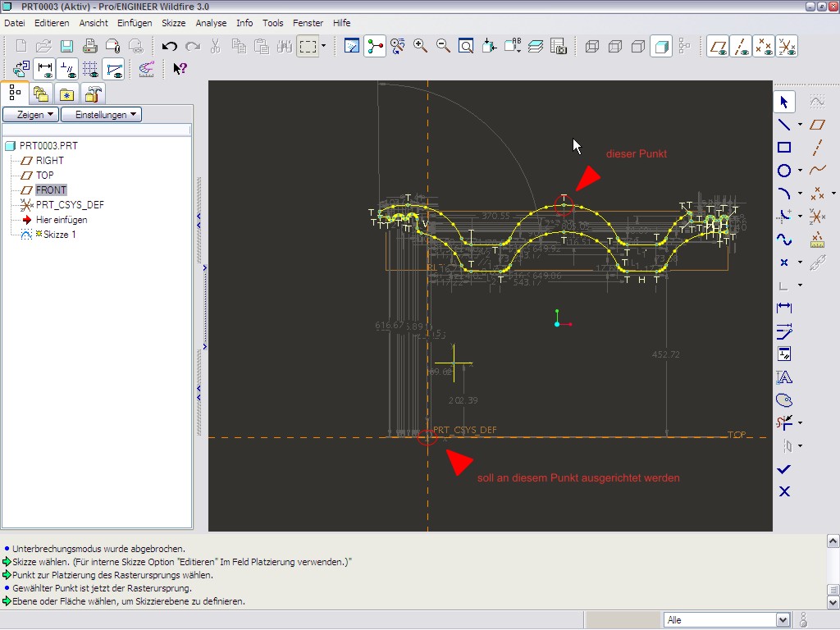Viewport: 840px width, 630px height.
Task: Open the sketcher Palette tool
Action: click(784, 400)
